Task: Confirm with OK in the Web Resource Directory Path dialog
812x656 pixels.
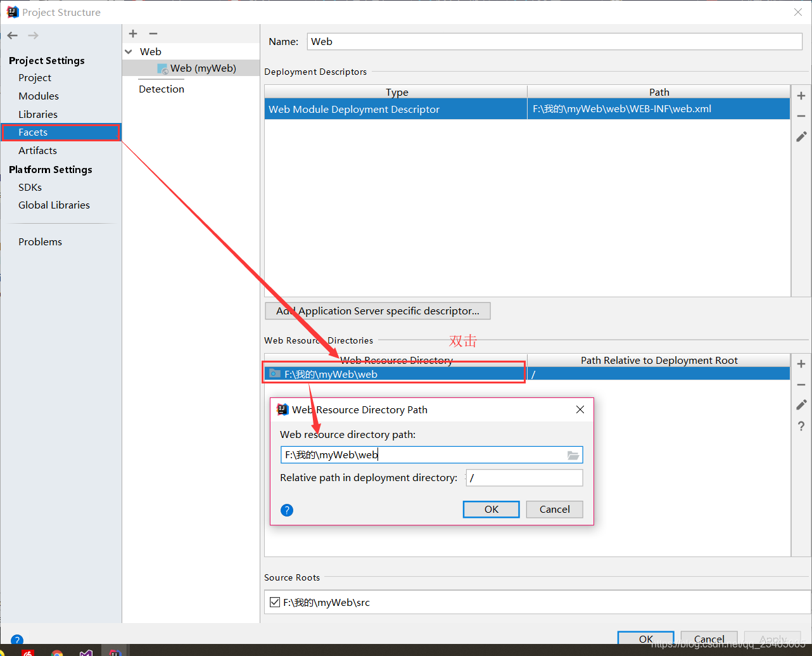Action: pos(492,510)
